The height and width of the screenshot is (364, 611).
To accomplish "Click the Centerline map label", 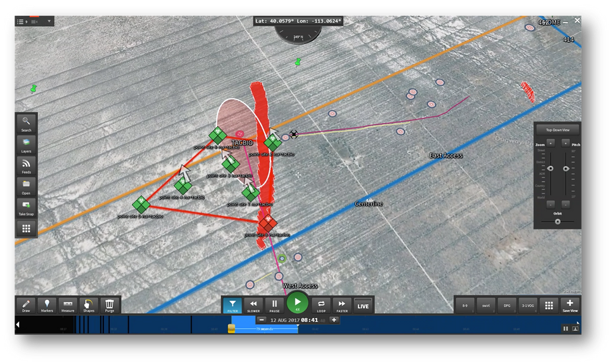I will tap(368, 203).
